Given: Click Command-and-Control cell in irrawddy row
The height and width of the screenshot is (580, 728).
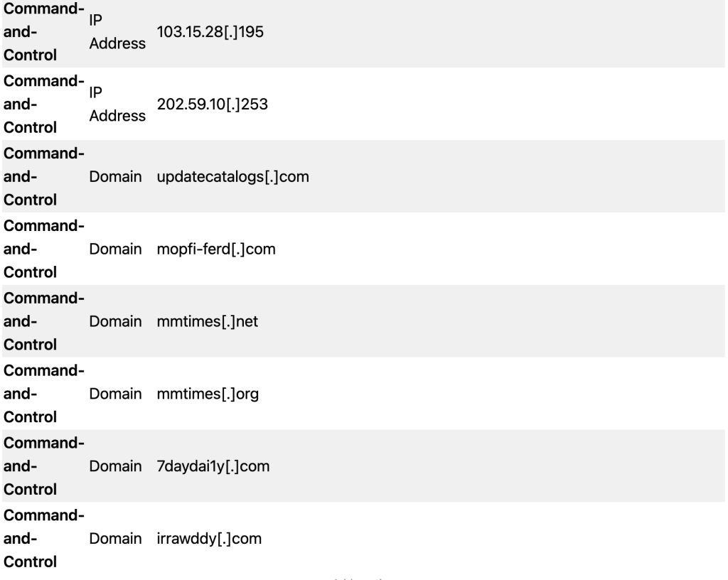Looking at the screenshot, I should pos(43,539).
